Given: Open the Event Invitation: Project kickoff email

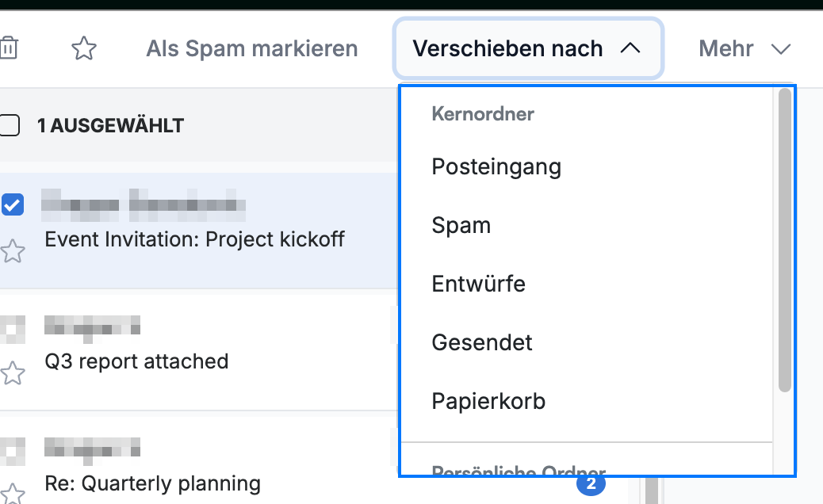Looking at the screenshot, I should [x=195, y=239].
